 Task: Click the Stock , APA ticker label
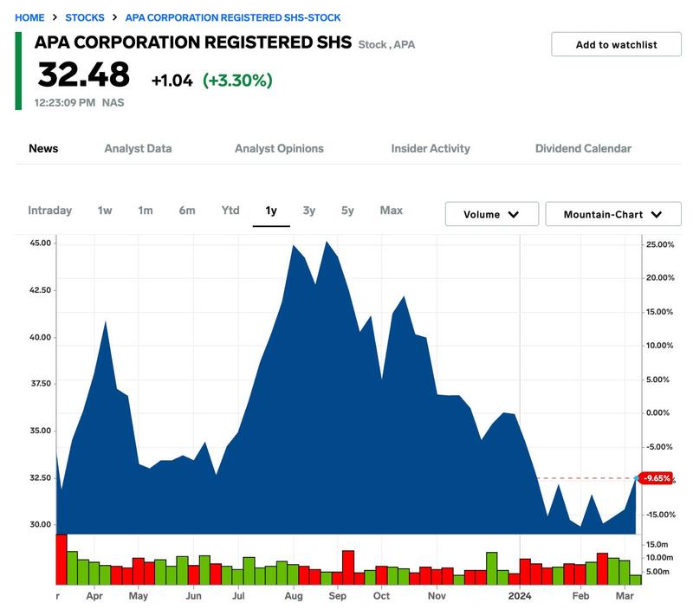pyautogui.click(x=386, y=45)
